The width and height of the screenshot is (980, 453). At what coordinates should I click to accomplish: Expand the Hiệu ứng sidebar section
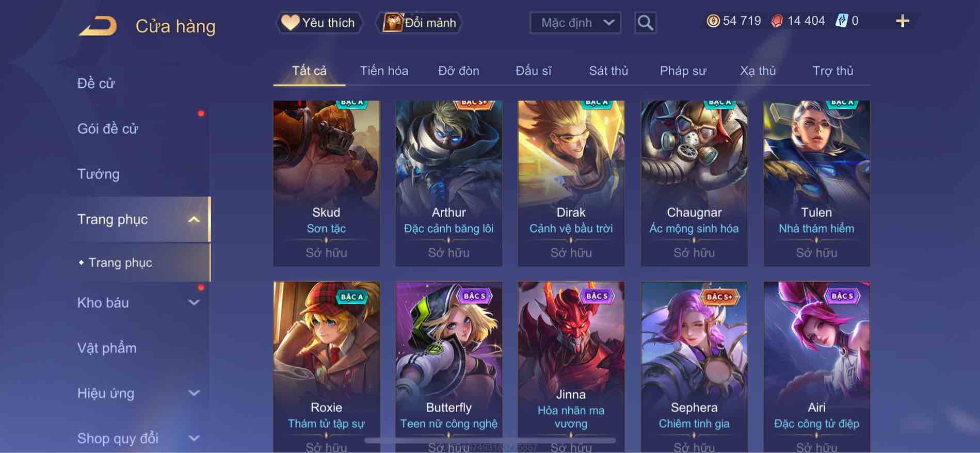coord(194,393)
